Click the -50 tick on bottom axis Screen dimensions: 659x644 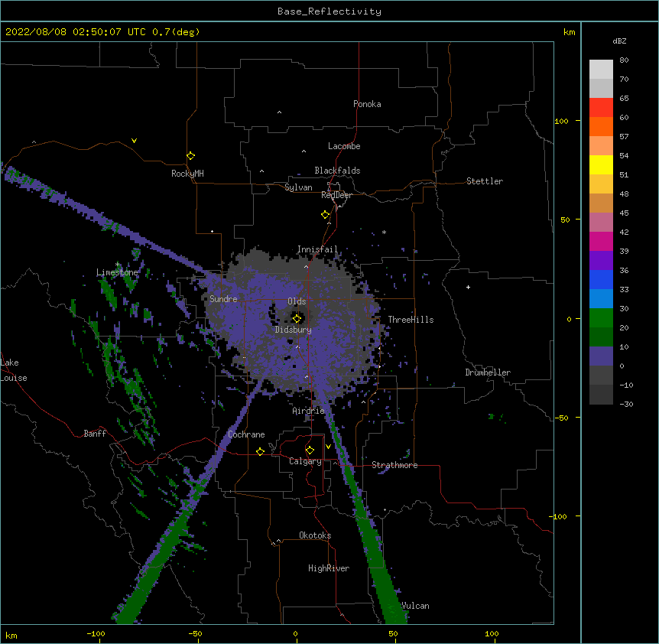point(195,633)
